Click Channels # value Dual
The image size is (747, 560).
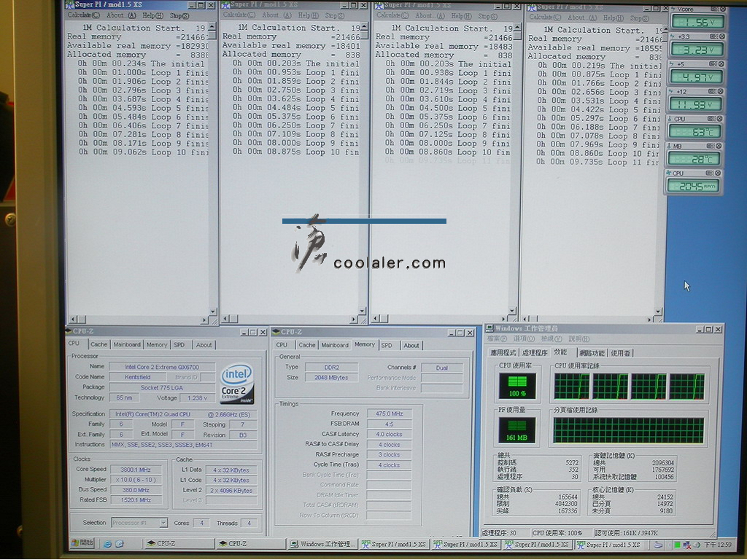point(441,367)
